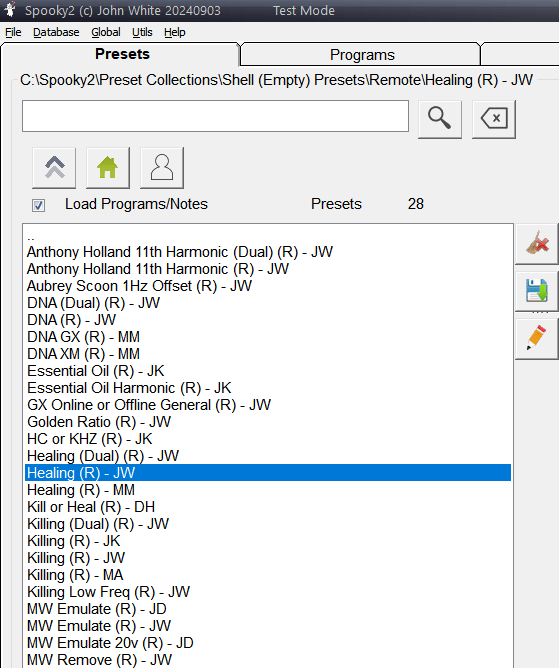Click inside the preset search box
Image resolution: width=559 pixels, height=668 pixels.
coord(216,116)
